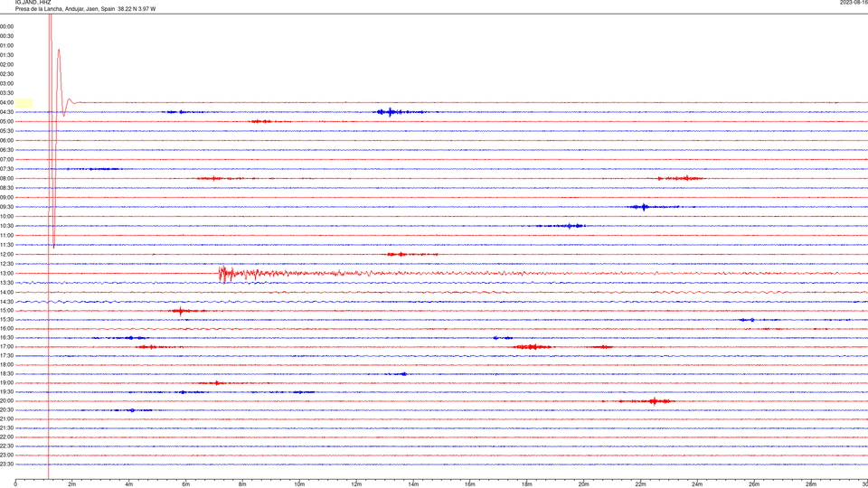Click the 06:00 time label
This screenshot has height=488, width=868.
[x=6, y=141]
